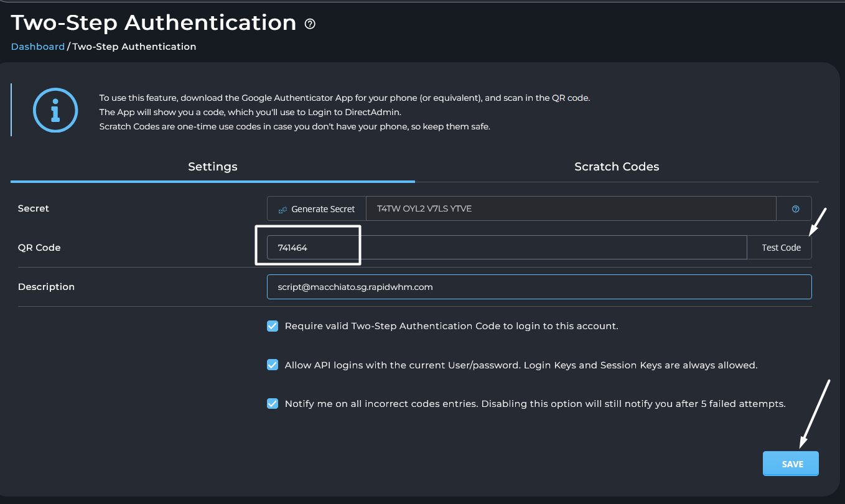Click the question mark icon in Secret row
The image size is (845, 504).
click(x=795, y=209)
